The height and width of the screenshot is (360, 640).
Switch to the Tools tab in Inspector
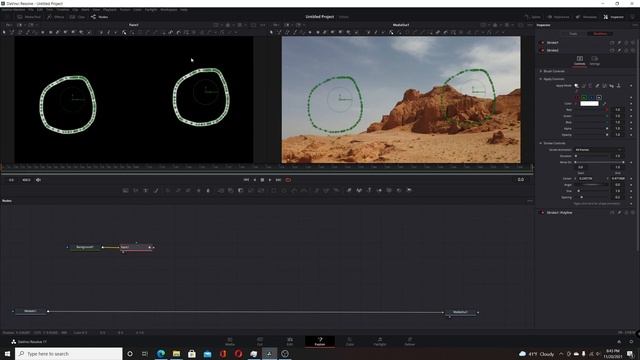[573, 34]
